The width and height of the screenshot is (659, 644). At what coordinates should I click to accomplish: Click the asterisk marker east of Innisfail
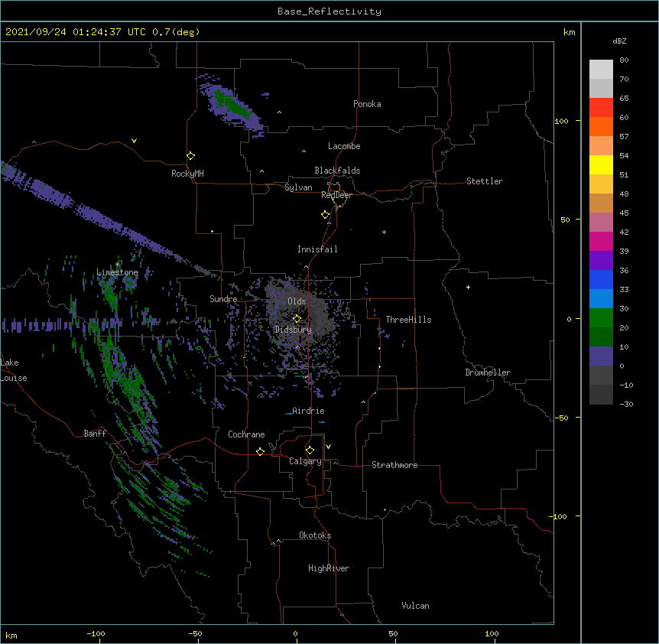point(384,233)
